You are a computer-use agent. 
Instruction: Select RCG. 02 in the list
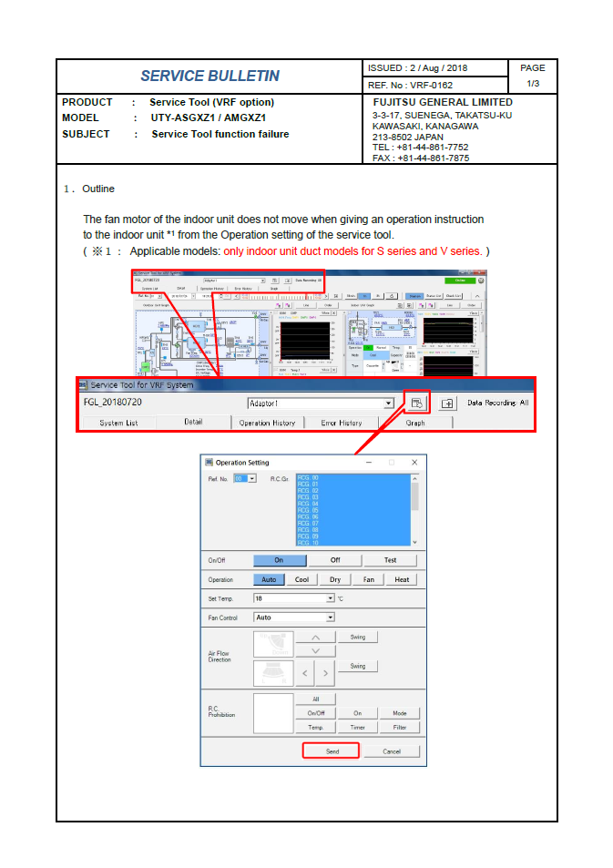[353, 491]
